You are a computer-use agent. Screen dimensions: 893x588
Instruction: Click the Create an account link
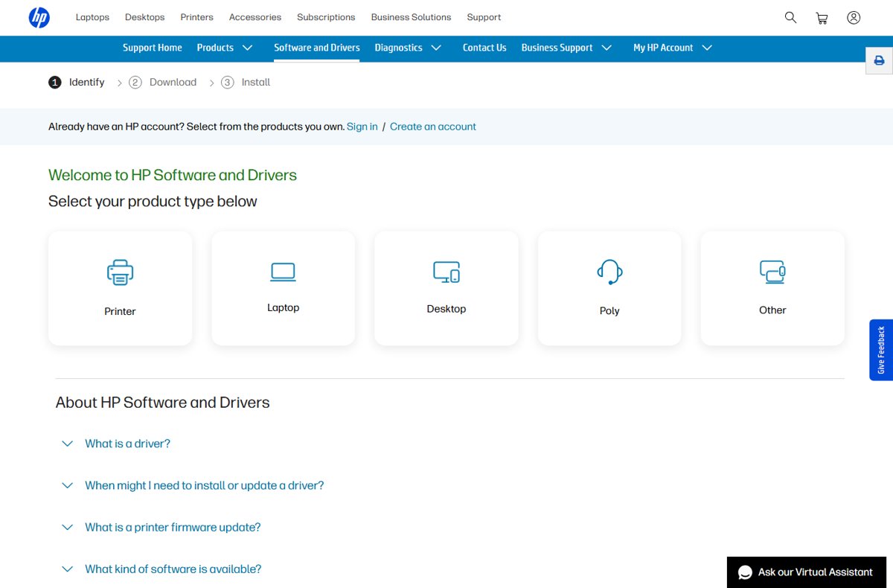pos(433,127)
